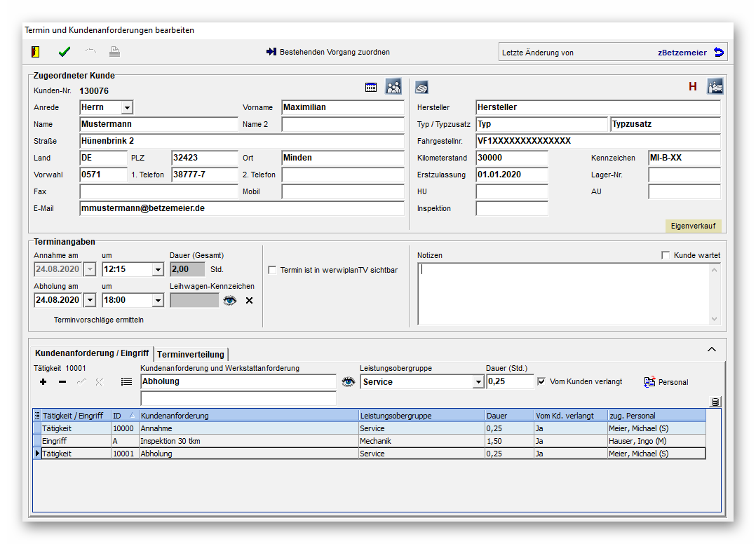Image resolution: width=756 pixels, height=544 pixels.
Task: Click the green checkmark save icon
Action: 64,52
